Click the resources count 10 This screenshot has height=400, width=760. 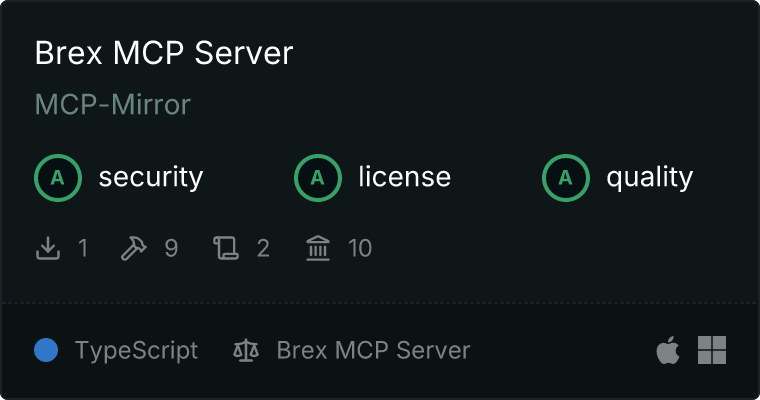coord(360,248)
